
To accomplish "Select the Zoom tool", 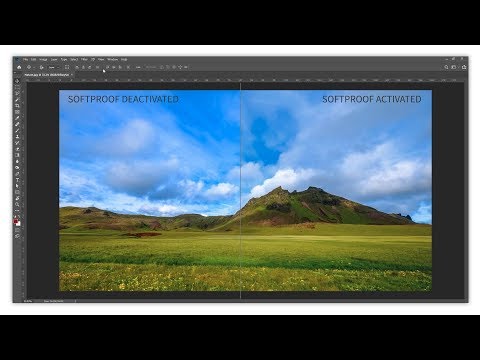I will 17,204.
